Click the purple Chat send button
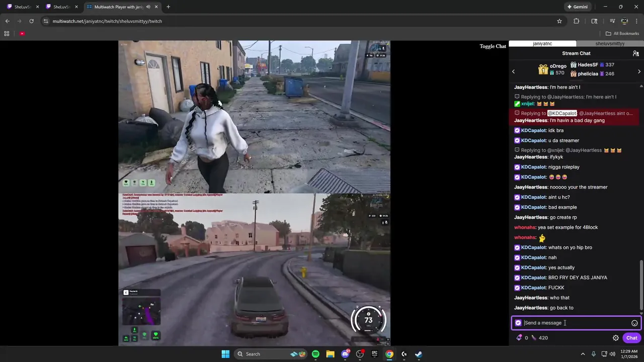 coord(632,338)
